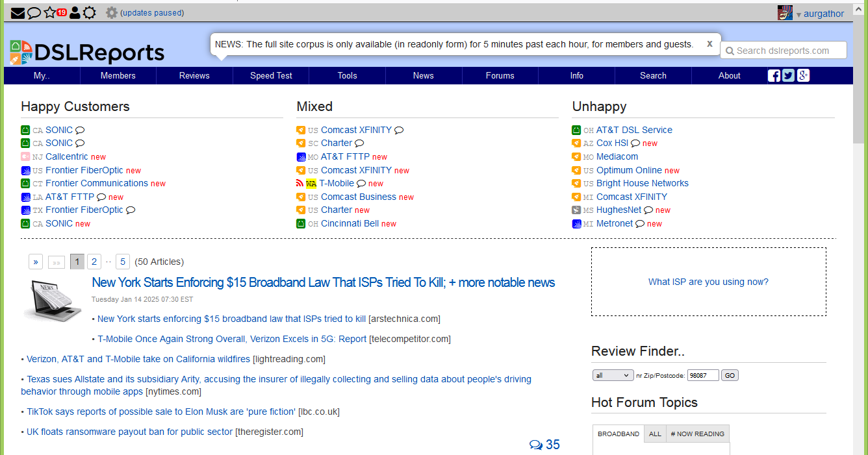Image resolution: width=868 pixels, height=455 pixels.
Task: Open the Members menu
Action: coord(118,75)
